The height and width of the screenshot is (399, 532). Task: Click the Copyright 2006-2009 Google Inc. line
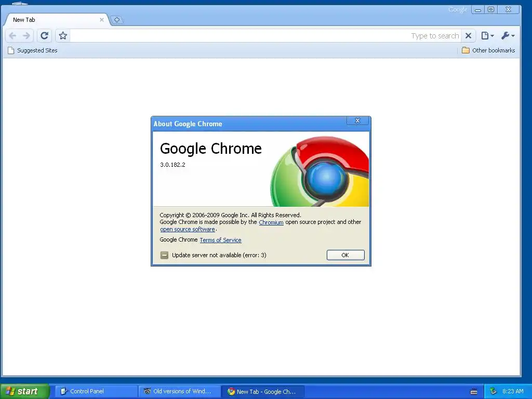click(230, 215)
